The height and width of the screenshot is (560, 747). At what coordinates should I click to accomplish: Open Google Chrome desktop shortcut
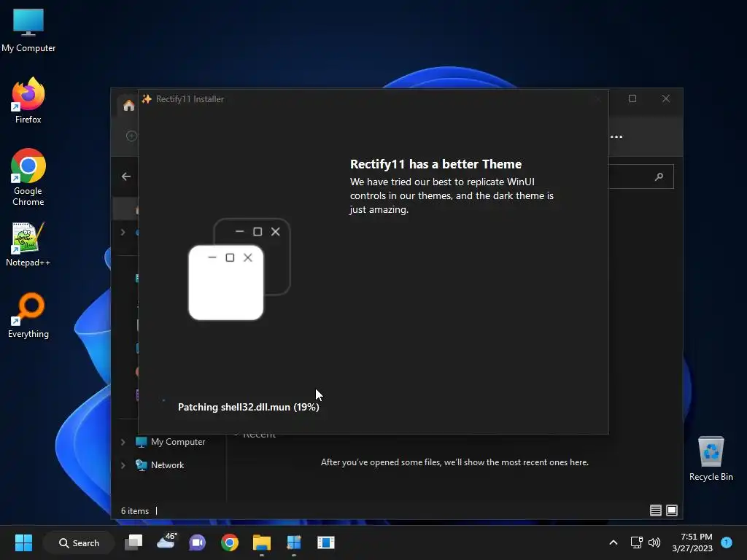pos(28,177)
